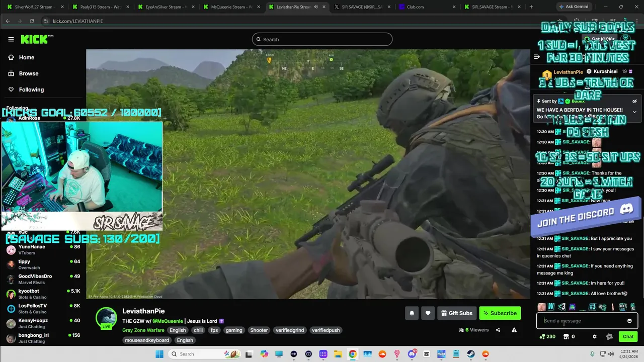This screenshot has height=362, width=644.
Task: Click the green Chat send button
Action: (x=628, y=337)
